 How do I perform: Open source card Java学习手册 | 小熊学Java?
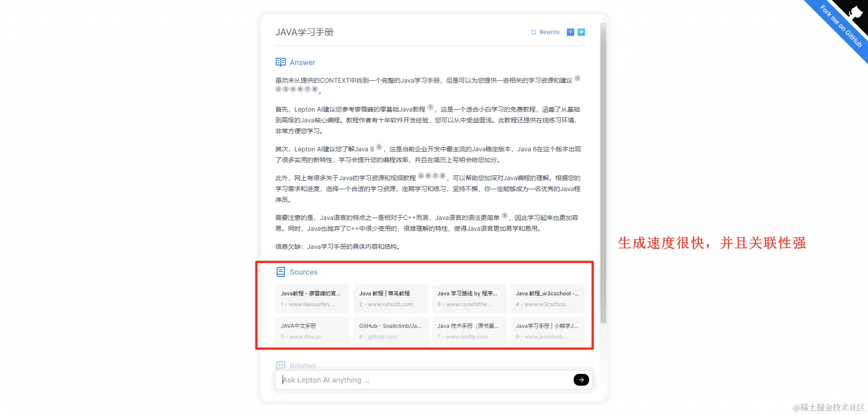[x=547, y=331]
